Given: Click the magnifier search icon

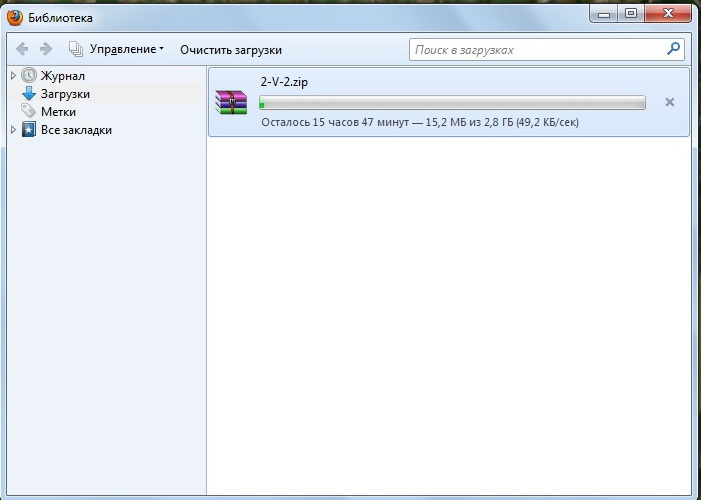Looking at the screenshot, I should 673,49.
